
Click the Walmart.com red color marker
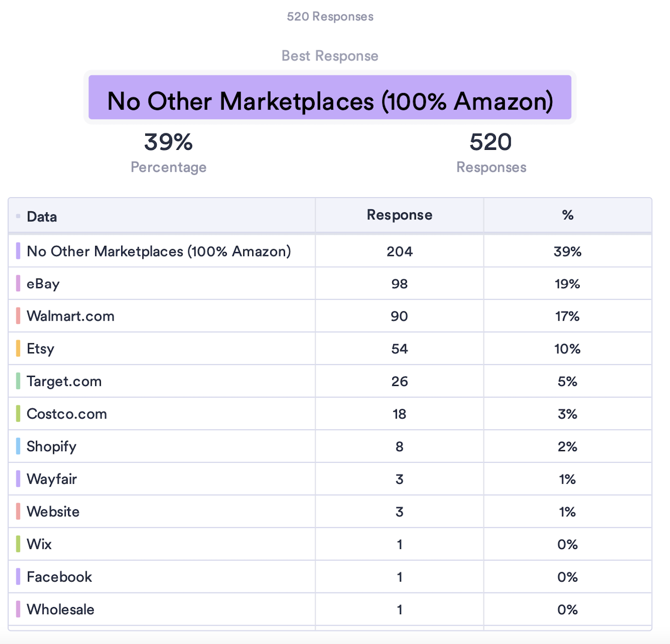[18, 316]
